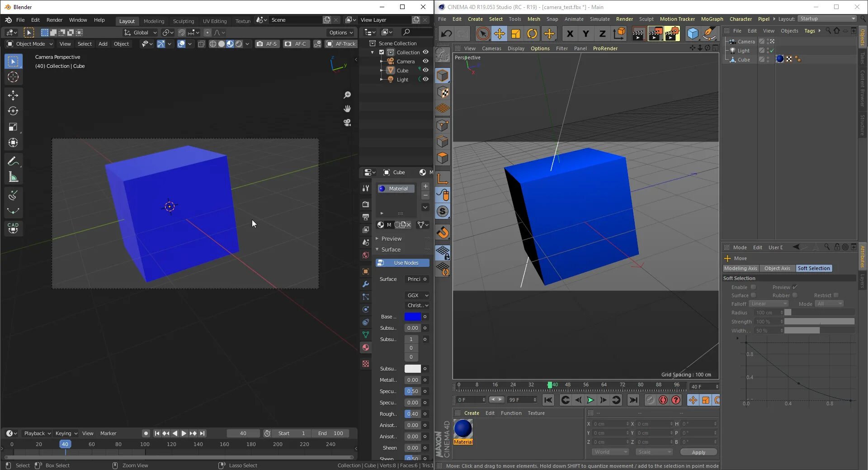Open Blender Material properties tab icon
This screenshot has width=868, height=470.
point(366,347)
